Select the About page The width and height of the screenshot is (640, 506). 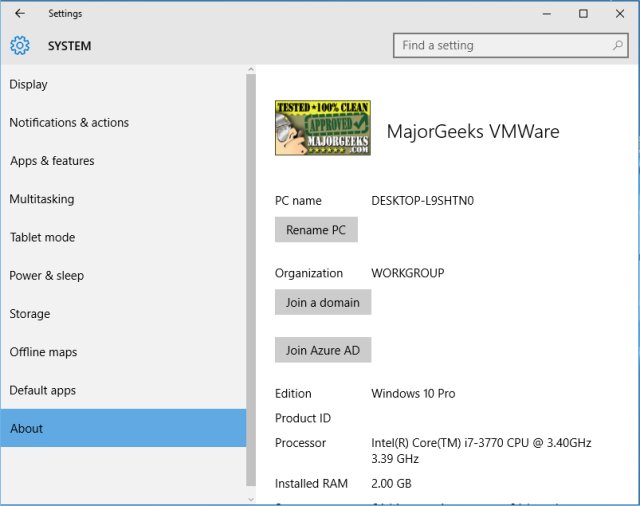point(123,428)
